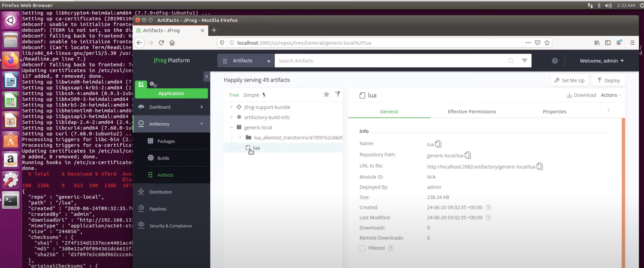Open the Created date help icon
Screen dimensions: 644x268
pyautogui.click(x=488, y=207)
